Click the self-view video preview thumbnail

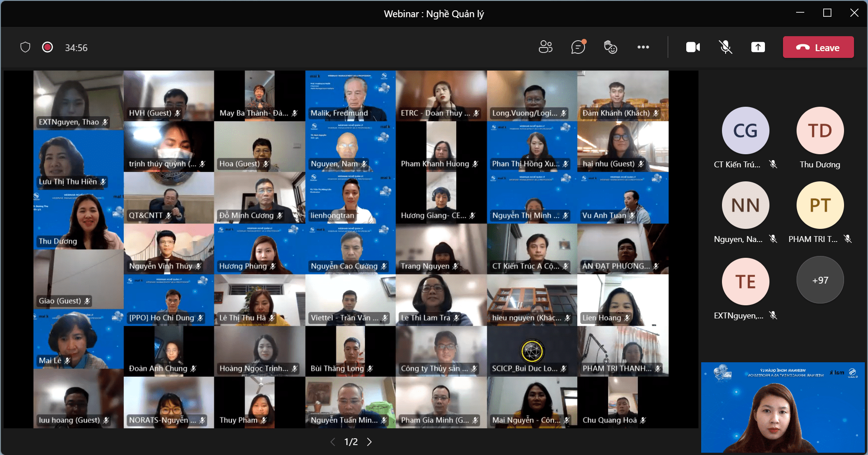click(783, 407)
